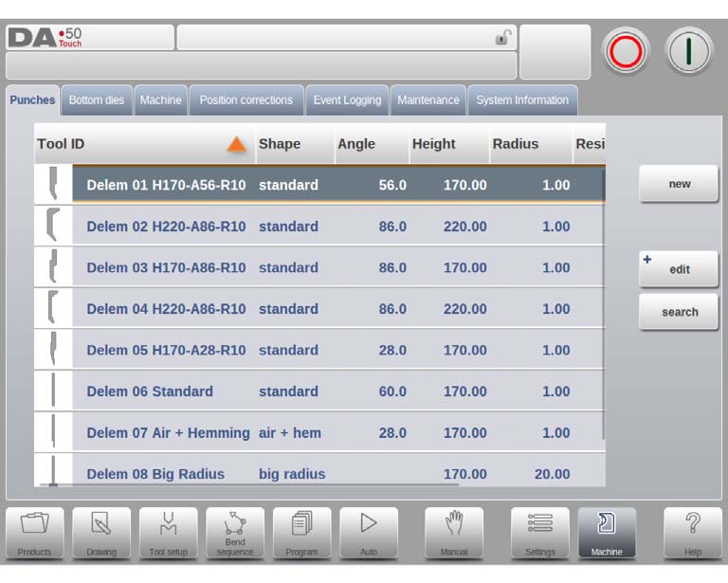Open the Settings list icon
This screenshot has width=728, height=583.
tap(540, 533)
